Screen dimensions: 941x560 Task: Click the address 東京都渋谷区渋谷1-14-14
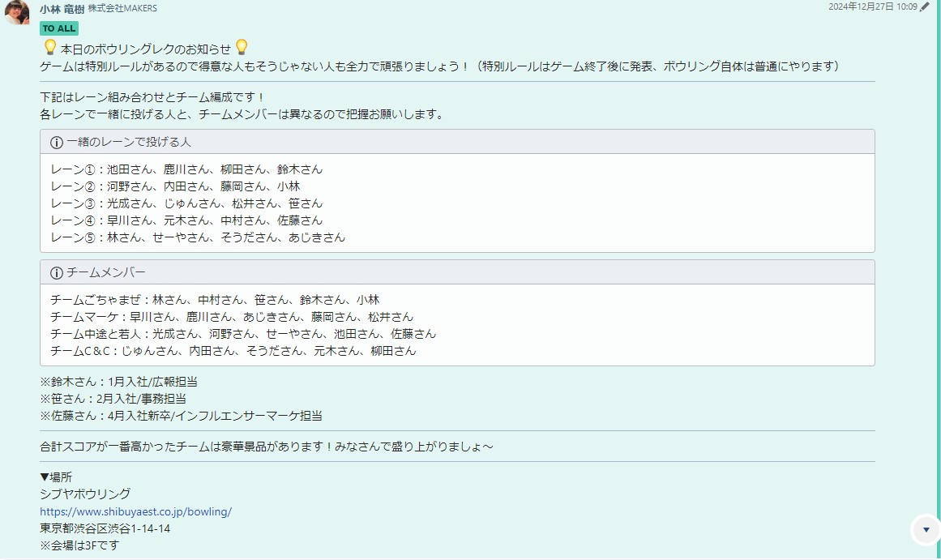[105, 528]
